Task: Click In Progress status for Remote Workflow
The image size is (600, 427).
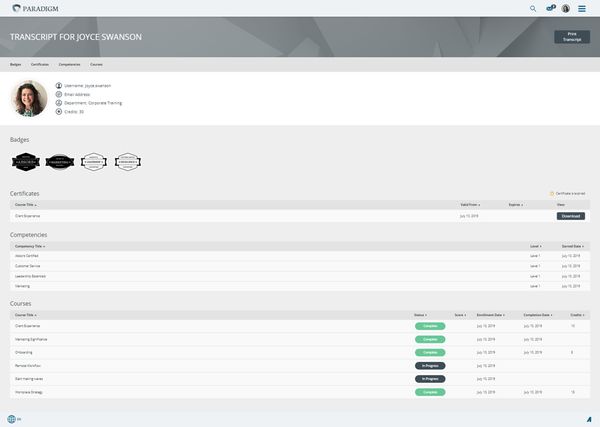Action: coord(430,366)
